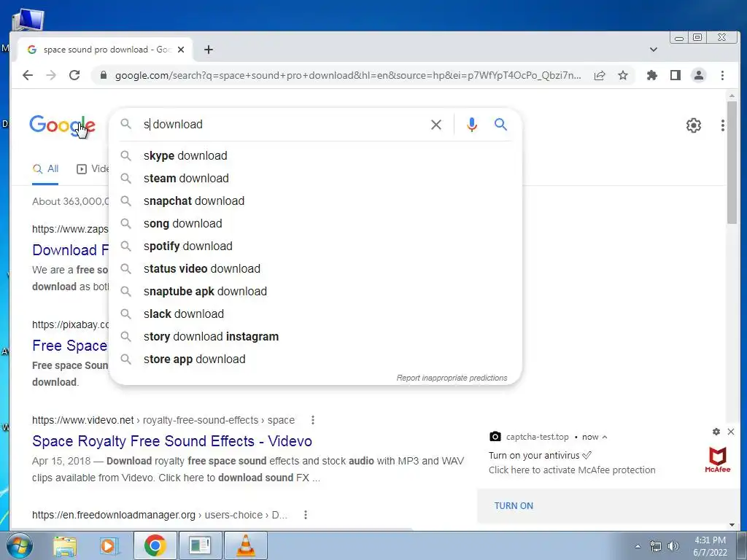
Task: Click the Google logo
Action: coord(63,125)
